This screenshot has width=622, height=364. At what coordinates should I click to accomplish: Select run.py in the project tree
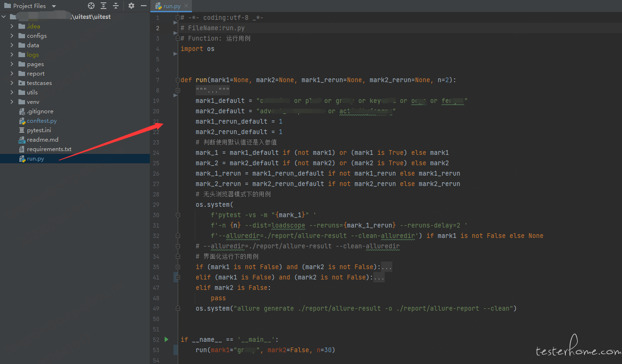[x=35, y=159]
